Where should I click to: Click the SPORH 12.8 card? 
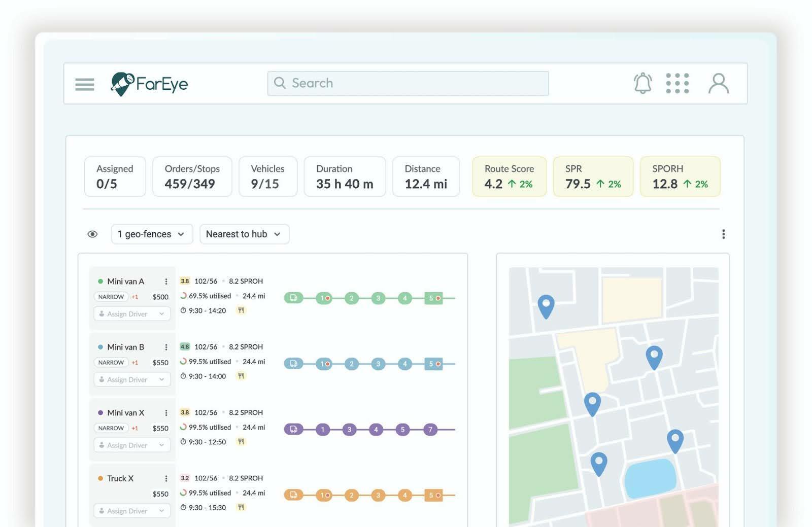tap(680, 177)
